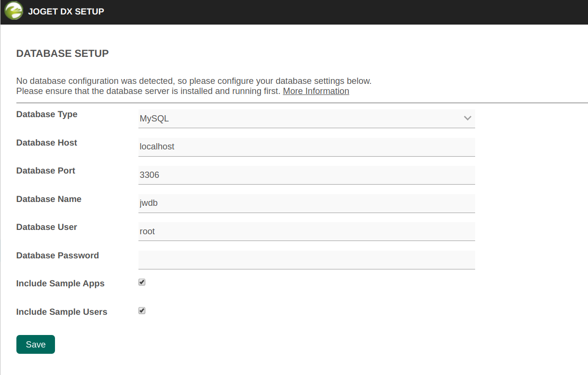Click the DATABASE SETUP heading

tap(63, 53)
